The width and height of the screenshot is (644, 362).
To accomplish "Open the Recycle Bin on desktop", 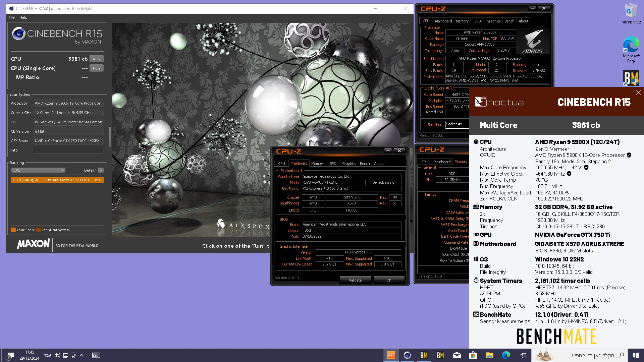I will (x=631, y=14).
